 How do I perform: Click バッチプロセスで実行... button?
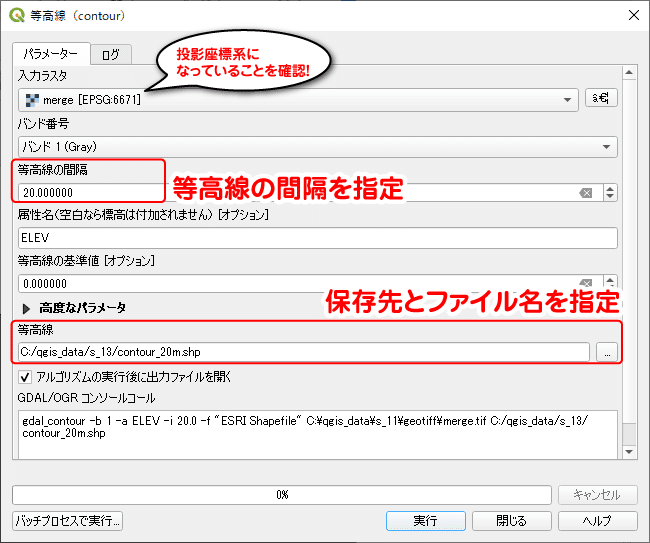tap(68, 521)
